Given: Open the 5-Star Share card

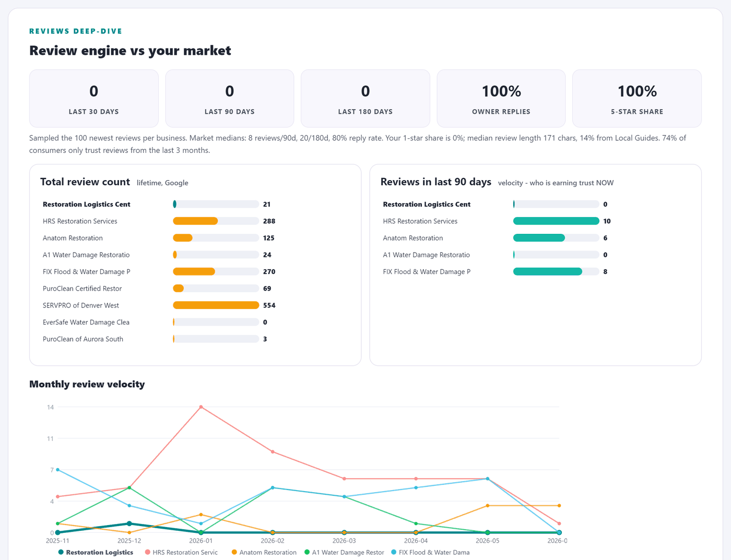Looking at the screenshot, I should click(x=637, y=99).
